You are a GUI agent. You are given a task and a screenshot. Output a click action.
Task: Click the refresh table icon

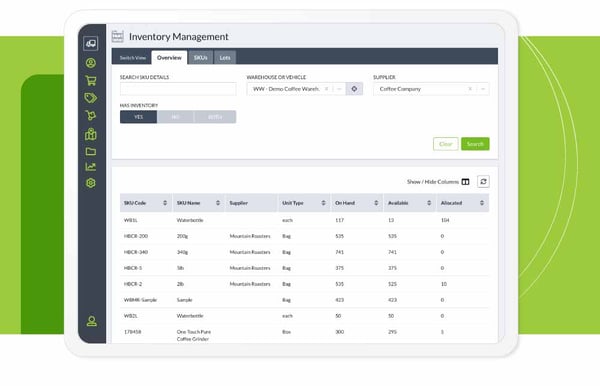483,181
